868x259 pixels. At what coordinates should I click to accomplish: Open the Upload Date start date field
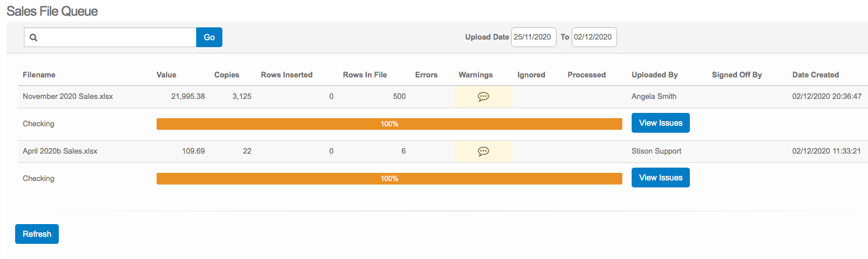tap(533, 37)
